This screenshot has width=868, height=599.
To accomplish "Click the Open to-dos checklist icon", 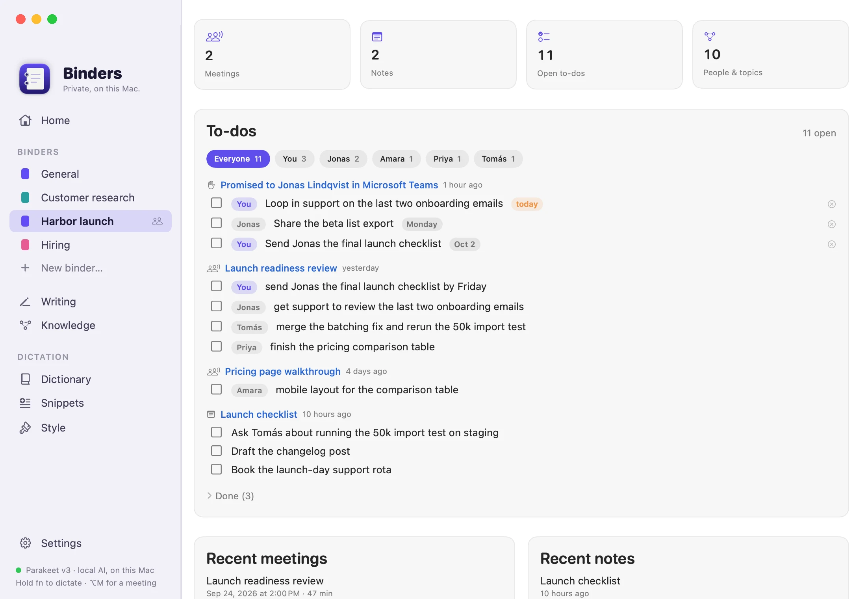I will coord(544,37).
